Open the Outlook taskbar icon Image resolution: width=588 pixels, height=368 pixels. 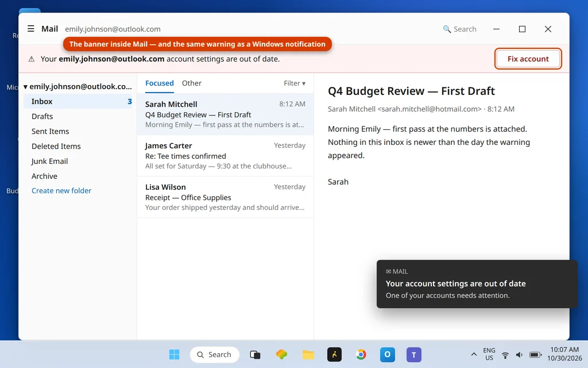[388, 354]
